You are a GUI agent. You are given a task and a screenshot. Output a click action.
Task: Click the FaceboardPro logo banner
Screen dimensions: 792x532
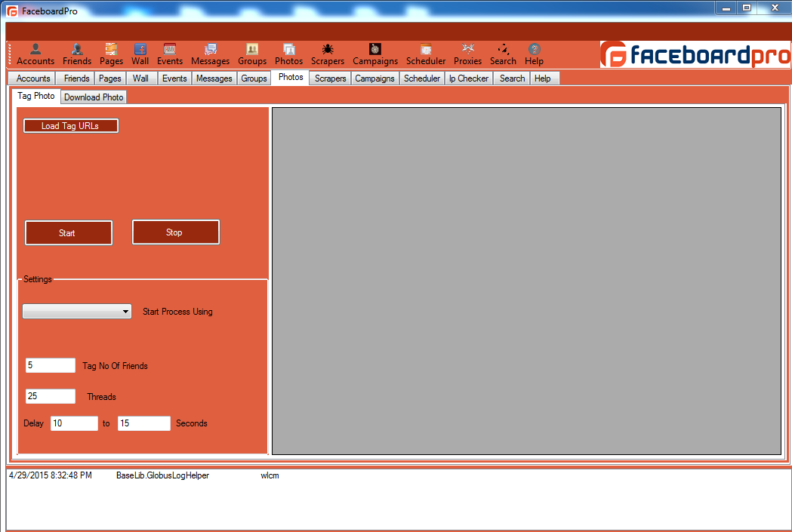[x=695, y=54]
